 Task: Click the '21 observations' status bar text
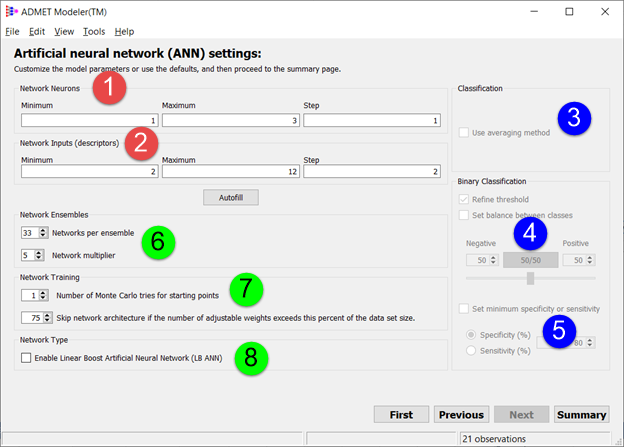tap(494, 439)
